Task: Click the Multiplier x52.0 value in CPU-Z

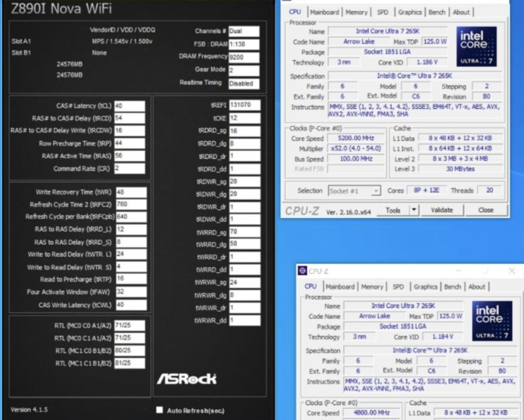Action: [356, 148]
